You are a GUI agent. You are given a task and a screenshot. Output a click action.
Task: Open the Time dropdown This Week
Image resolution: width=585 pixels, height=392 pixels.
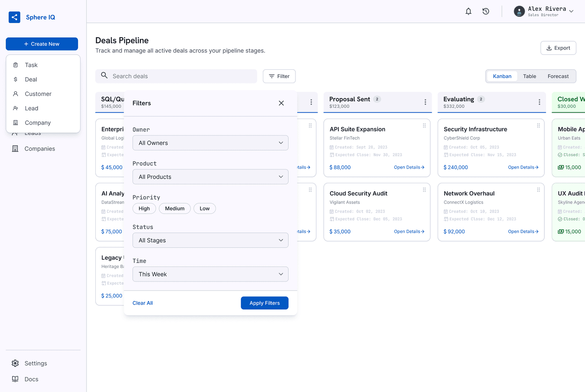coord(211,274)
